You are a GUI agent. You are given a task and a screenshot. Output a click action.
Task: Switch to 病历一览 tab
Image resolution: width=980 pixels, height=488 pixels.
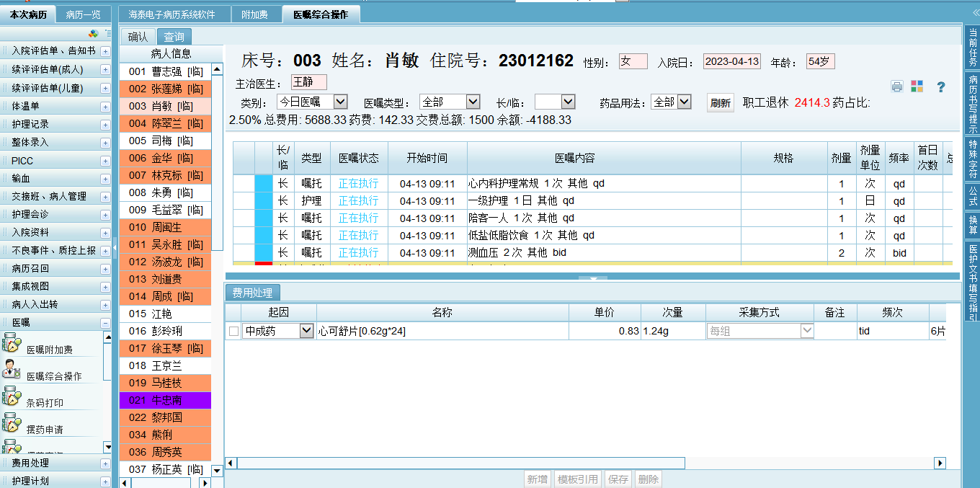(x=84, y=14)
